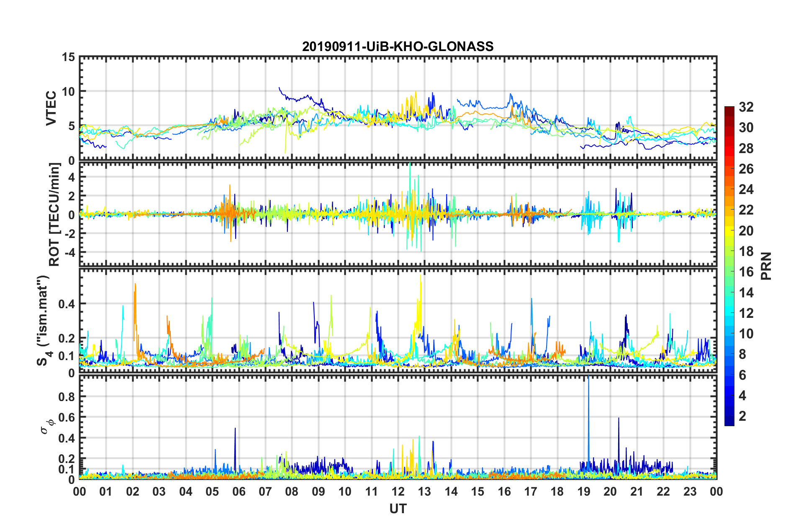Click the plot title 20190911-UiB-KHO-GLONASS

pyautogui.click(x=398, y=46)
